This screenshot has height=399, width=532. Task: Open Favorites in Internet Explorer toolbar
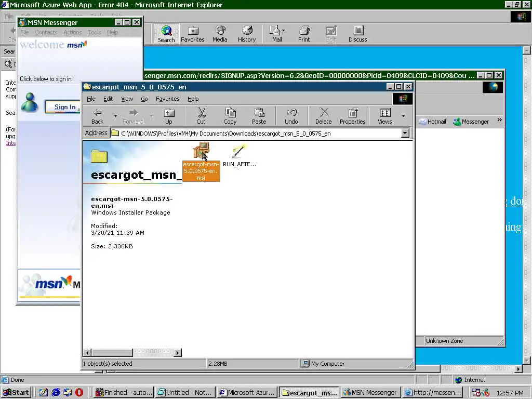[x=192, y=34]
